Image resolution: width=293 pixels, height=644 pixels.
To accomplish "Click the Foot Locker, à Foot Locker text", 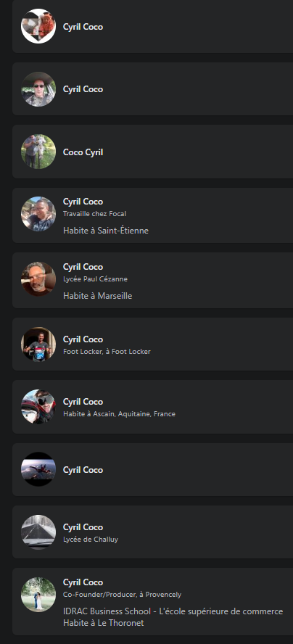I will [x=107, y=352].
